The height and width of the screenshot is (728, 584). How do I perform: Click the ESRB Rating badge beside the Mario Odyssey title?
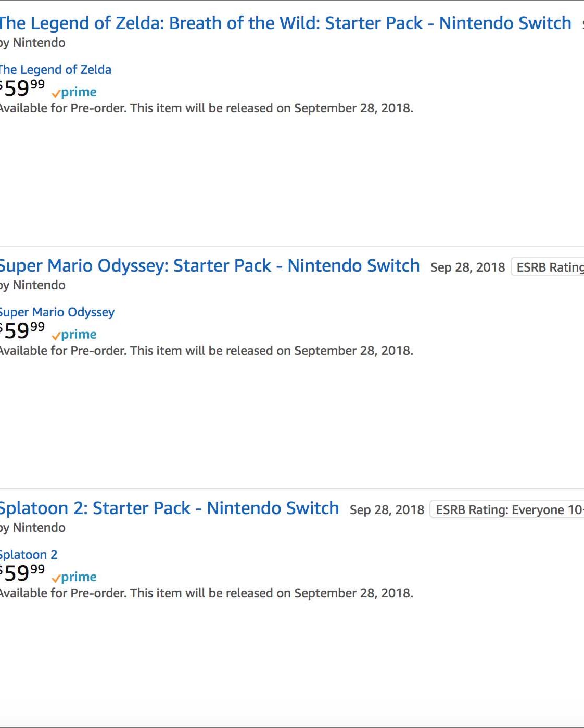tap(548, 267)
